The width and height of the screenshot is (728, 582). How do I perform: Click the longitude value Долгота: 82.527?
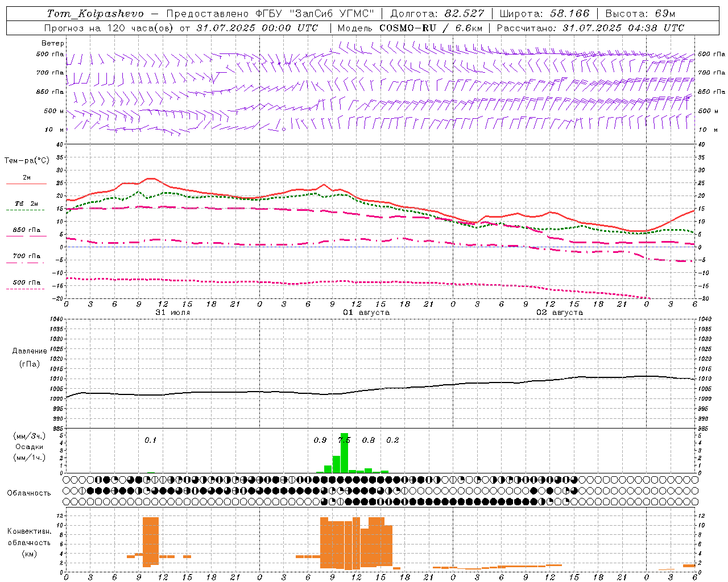tap(437, 14)
